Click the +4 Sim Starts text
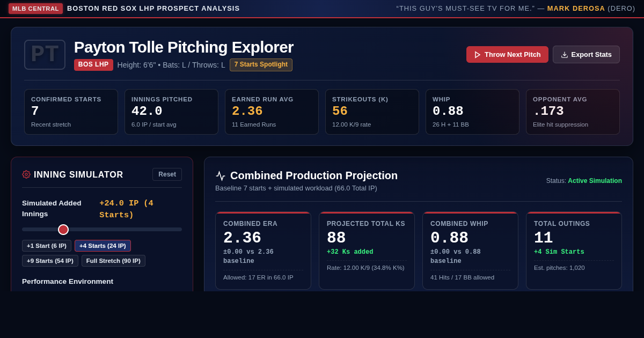This screenshot has height=338, width=644. coord(559,252)
